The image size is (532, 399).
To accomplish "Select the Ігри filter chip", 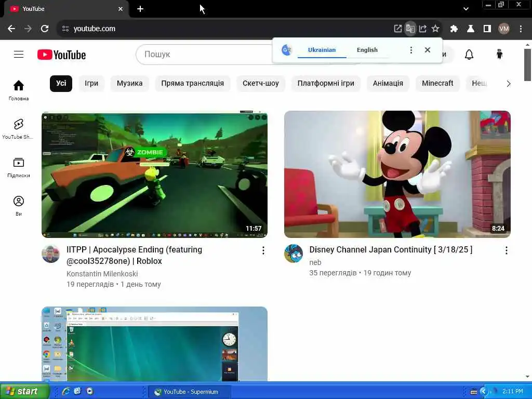I will [91, 84].
